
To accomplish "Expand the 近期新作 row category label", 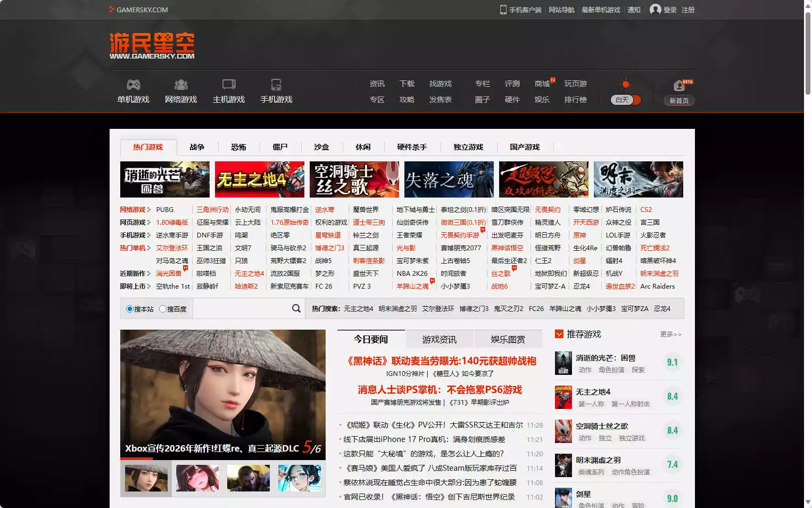I will [132, 274].
